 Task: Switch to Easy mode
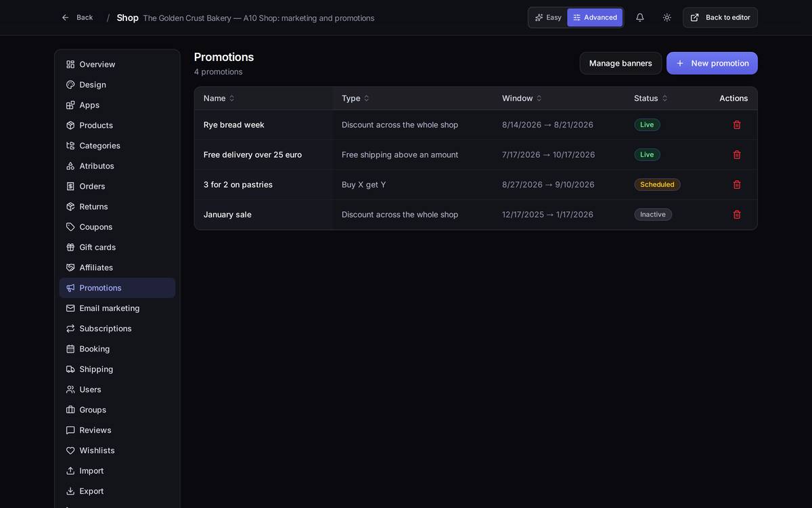[548, 18]
